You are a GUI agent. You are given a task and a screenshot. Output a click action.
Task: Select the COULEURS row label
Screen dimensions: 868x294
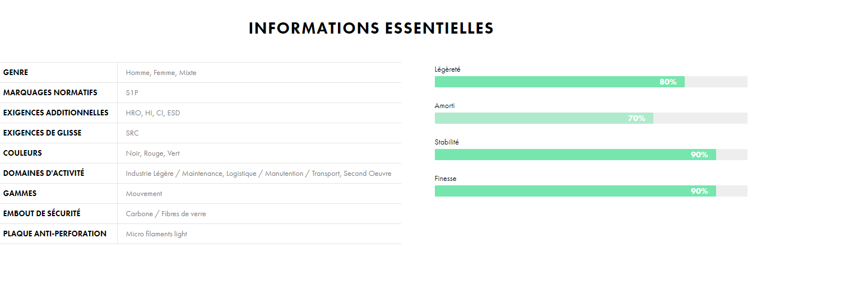22,153
